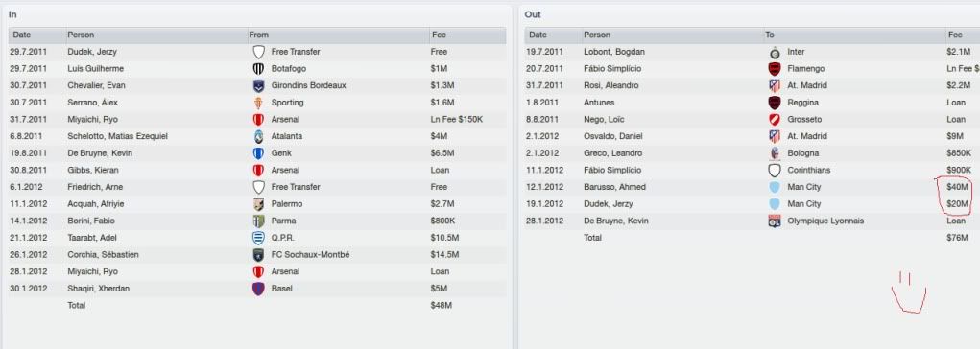
Task: Click the Palermo club crest icon
Action: (258, 203)
